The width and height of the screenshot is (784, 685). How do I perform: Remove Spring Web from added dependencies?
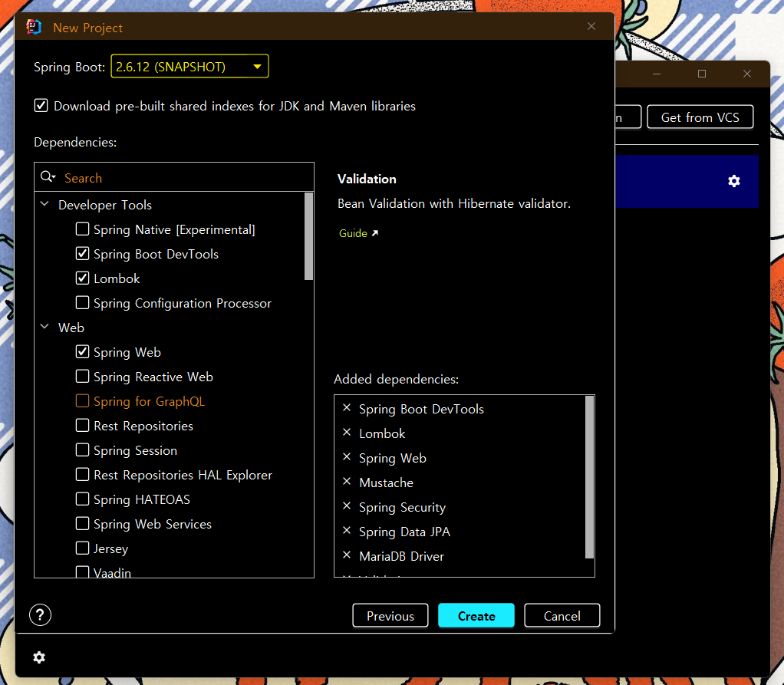(347, 457)
